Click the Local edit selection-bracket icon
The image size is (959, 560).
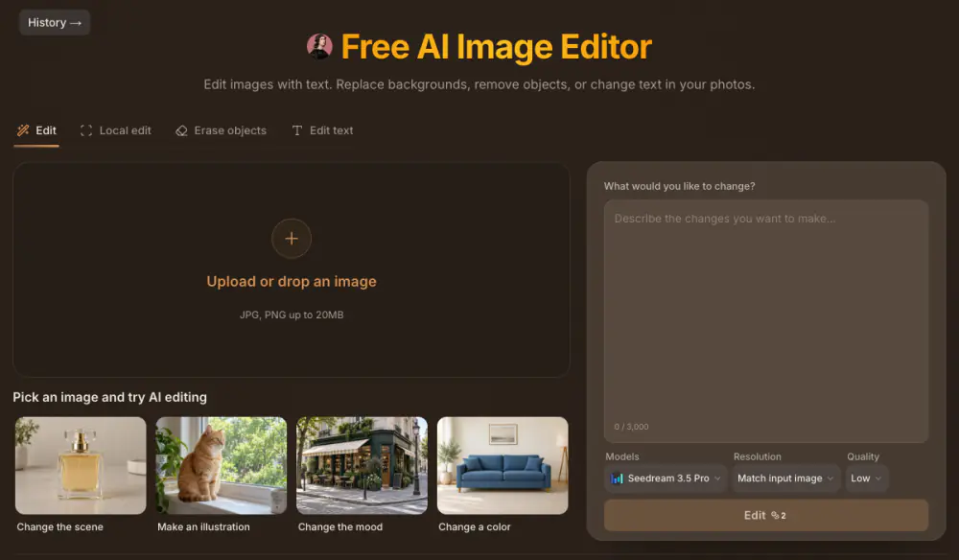click(x=86, y=130)
